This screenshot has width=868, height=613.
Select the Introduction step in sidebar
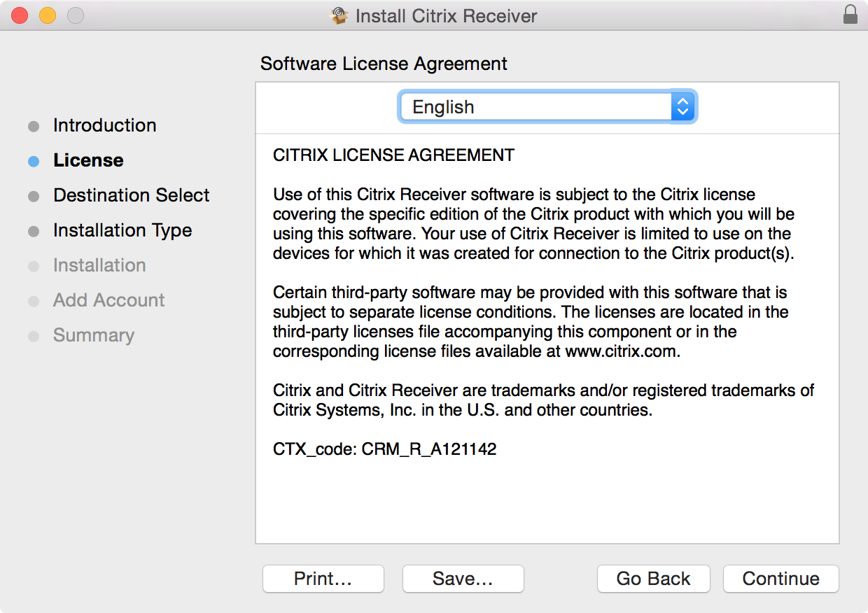(x=104, y=125)
